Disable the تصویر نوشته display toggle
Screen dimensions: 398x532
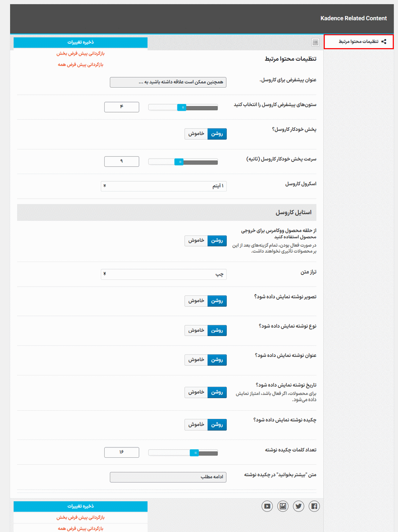click(x=196, y=301)
